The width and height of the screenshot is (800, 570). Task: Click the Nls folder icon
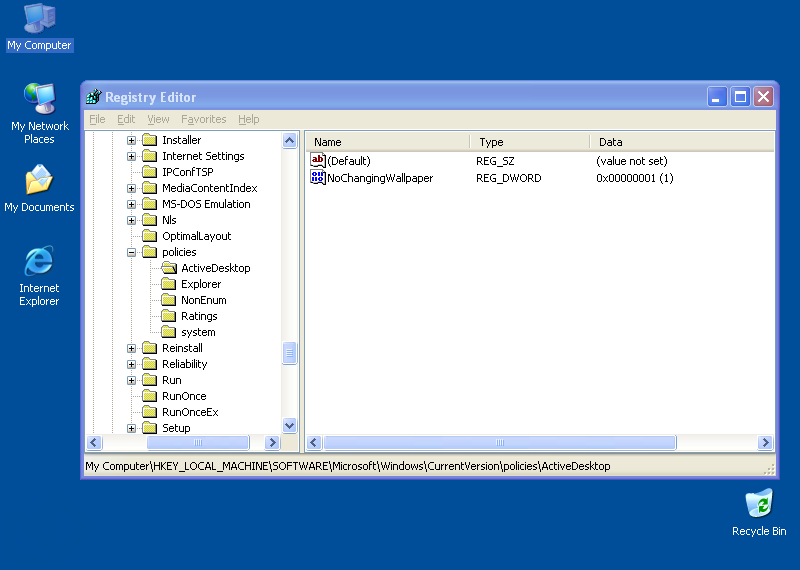(x=149, y=220)
